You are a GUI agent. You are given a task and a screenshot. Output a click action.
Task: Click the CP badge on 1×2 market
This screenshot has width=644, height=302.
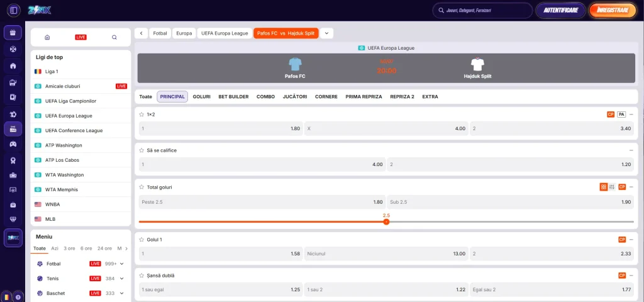click(x=610, y=115)
